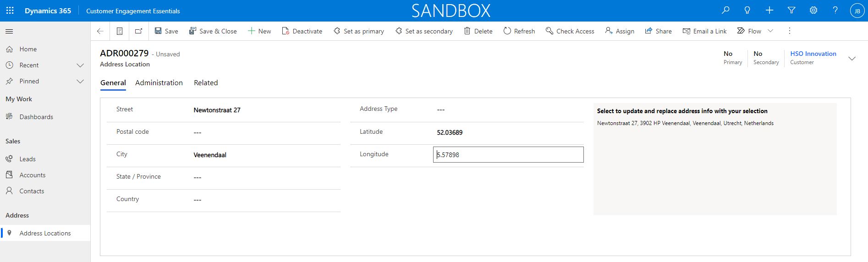868x262 pixels.
Task: Expand the Recent section chevron
Action: click(80, 65)
